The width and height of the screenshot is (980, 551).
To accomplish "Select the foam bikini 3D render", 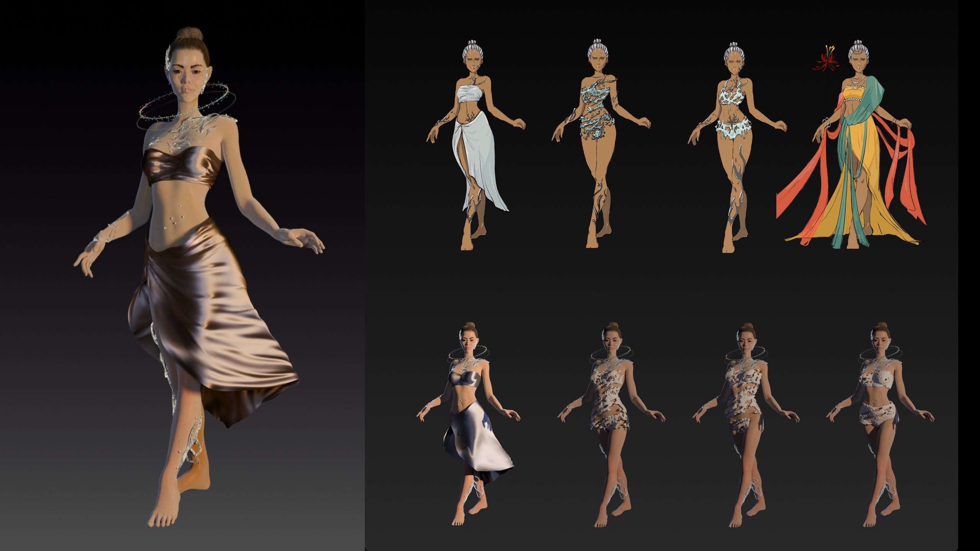I will (880, 425).
